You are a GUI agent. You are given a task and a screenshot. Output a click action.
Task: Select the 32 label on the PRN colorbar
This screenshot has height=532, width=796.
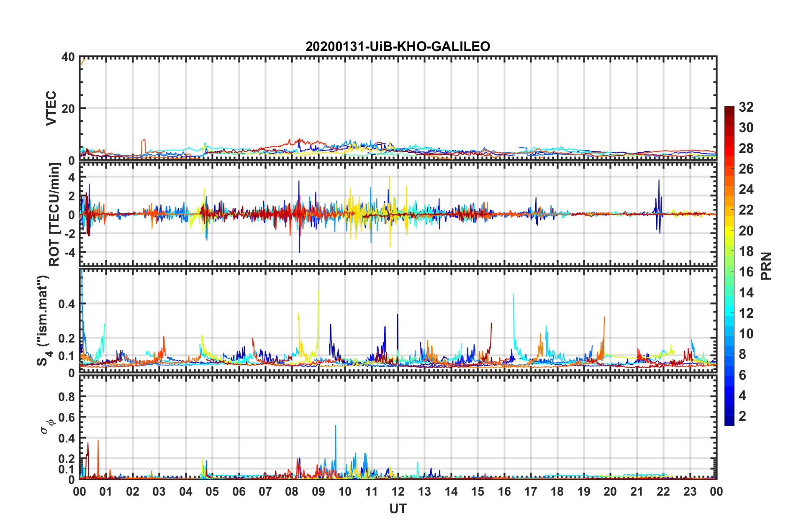click(x=746, y=107)
